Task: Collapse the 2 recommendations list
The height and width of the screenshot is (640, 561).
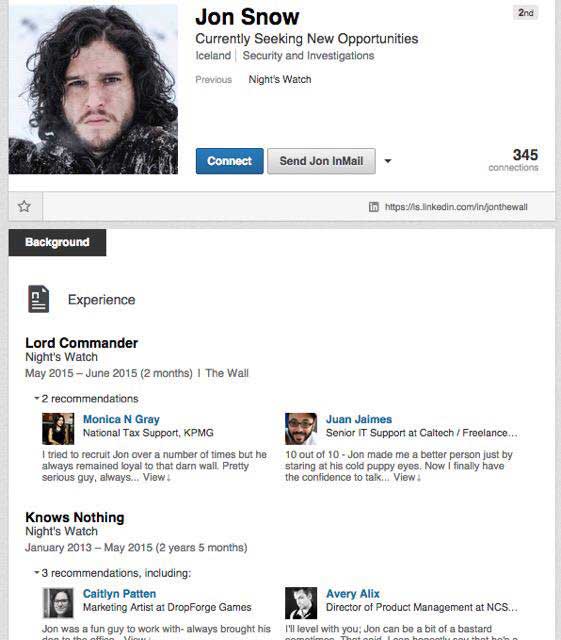Action: (86, 398)
